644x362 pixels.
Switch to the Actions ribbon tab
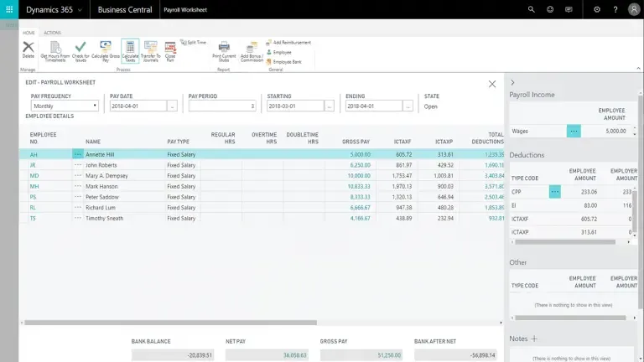52,33
